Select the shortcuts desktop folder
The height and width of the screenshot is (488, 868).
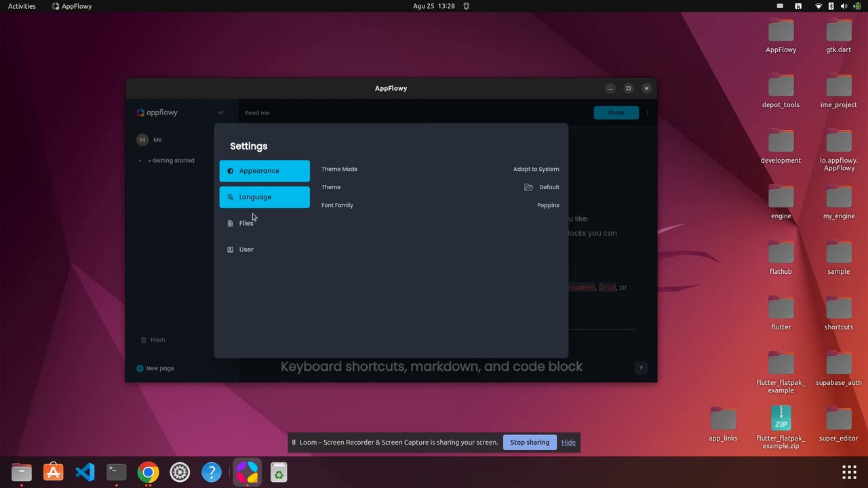click(839, 314)
